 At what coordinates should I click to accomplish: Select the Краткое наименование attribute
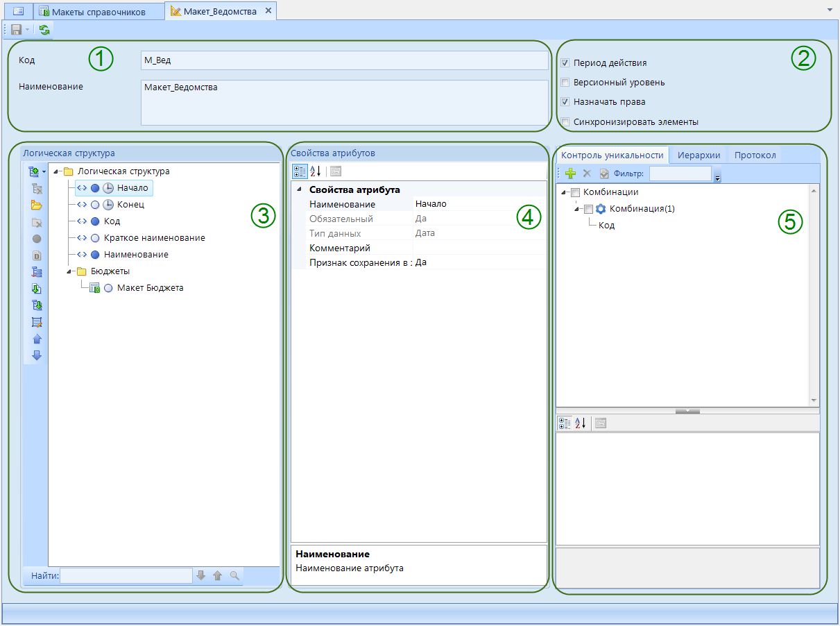pos(154,238)
